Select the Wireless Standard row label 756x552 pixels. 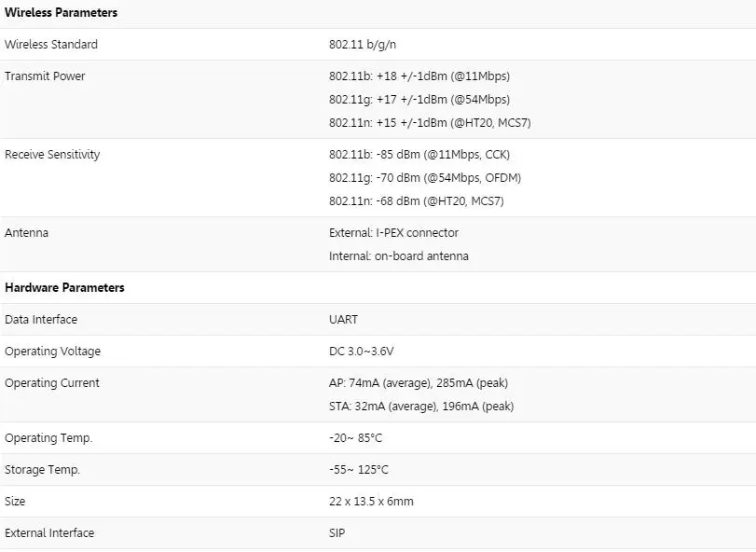tap(51, 45)
